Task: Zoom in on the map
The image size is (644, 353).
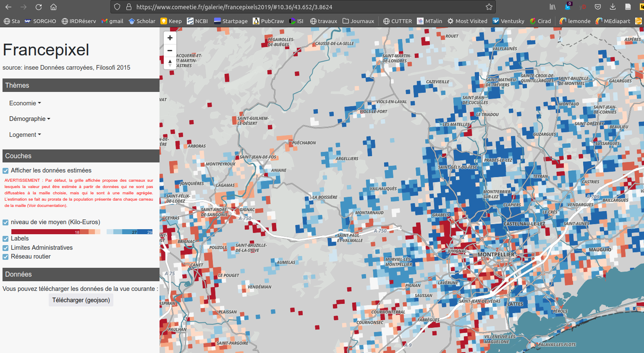Action: click(170, 38)
